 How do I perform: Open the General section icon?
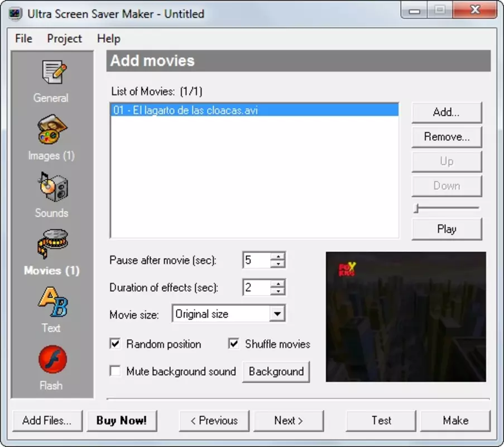[53, 72]
